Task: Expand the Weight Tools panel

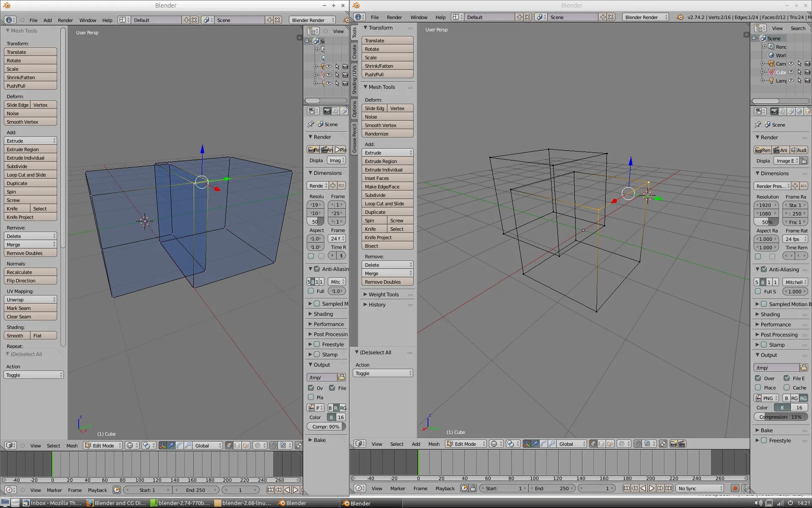Action: point(383,295)
